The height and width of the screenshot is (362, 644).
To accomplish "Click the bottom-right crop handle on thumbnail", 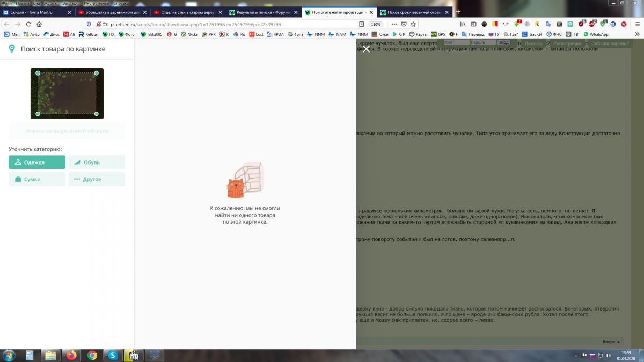I will [x=97, y=114].
